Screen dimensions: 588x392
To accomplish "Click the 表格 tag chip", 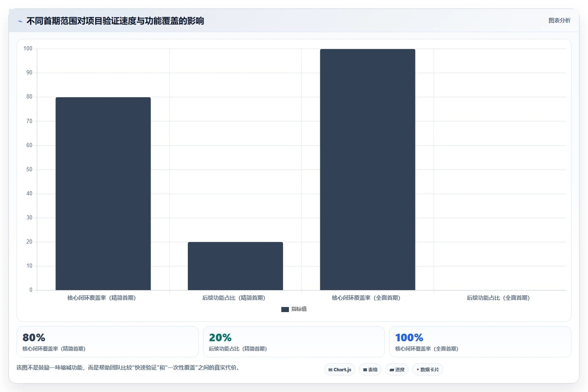I will pyautogui.click(x=370, y=370).
